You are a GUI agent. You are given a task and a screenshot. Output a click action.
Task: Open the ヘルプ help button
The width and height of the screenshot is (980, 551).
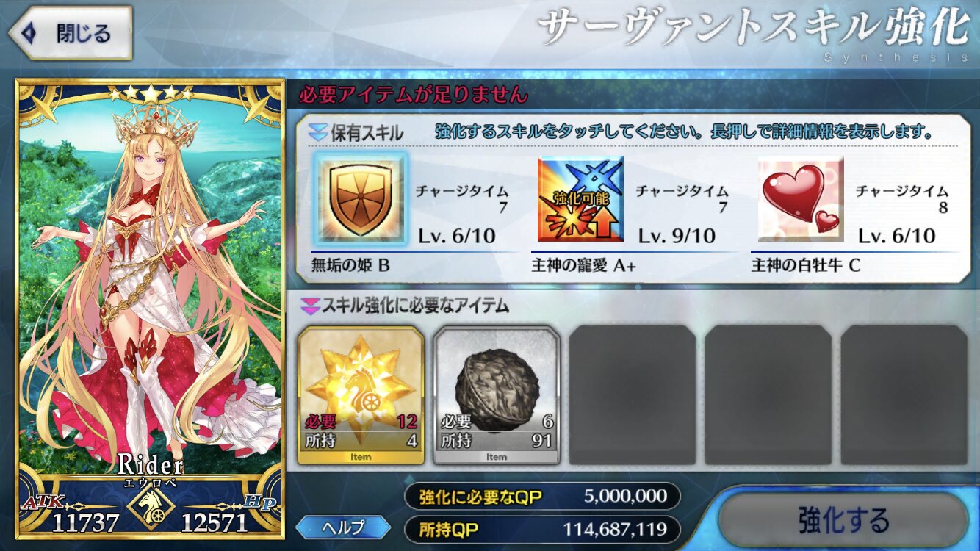click(x=343, y=527)
